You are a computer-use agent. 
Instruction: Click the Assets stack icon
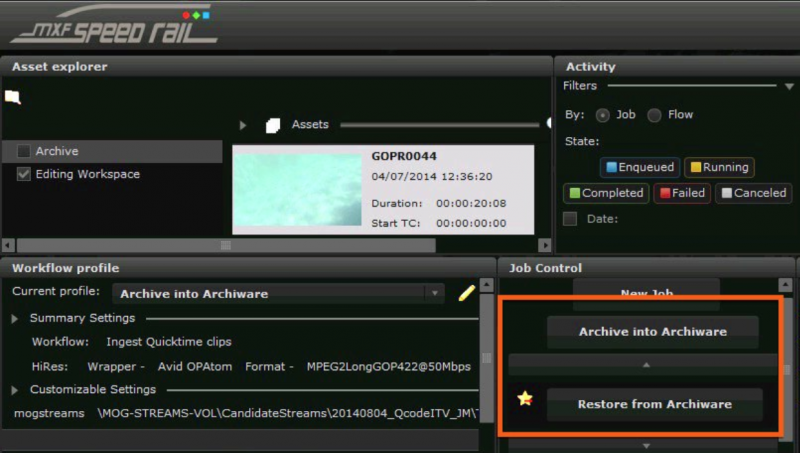273,125
